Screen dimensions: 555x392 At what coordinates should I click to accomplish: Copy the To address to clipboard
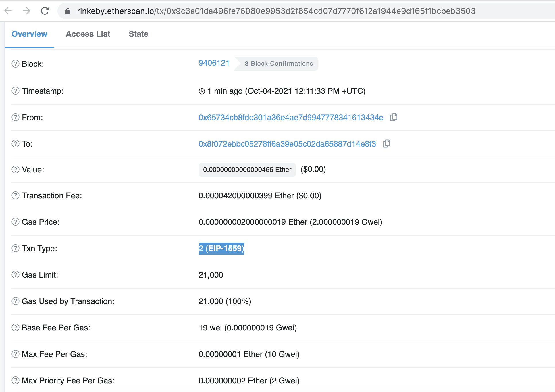point(386,144)
